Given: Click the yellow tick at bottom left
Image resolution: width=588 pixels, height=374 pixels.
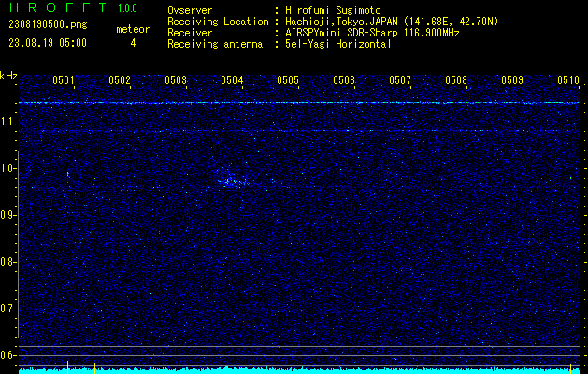Looking at the screenshot, I should click(67, 365).
